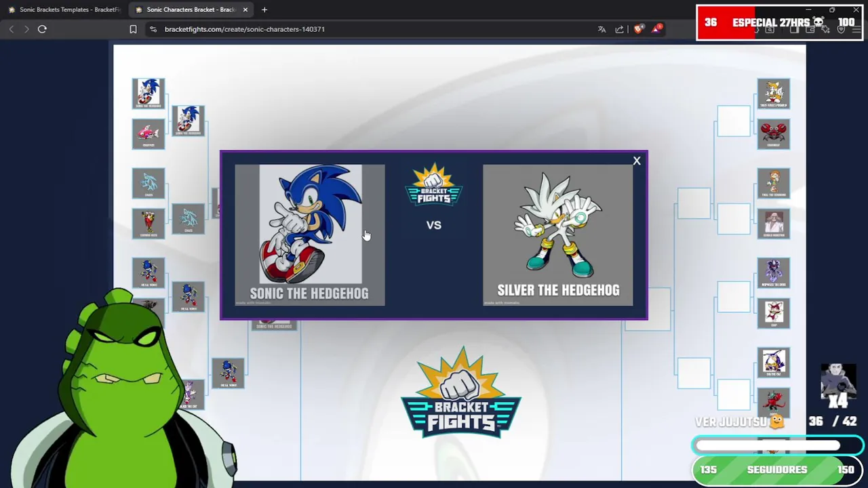Image resolution: width=868 pixels, height=488 pixels.
Task: Click the red crab Crabmeat bracket tile
Action: coord(774,134)
